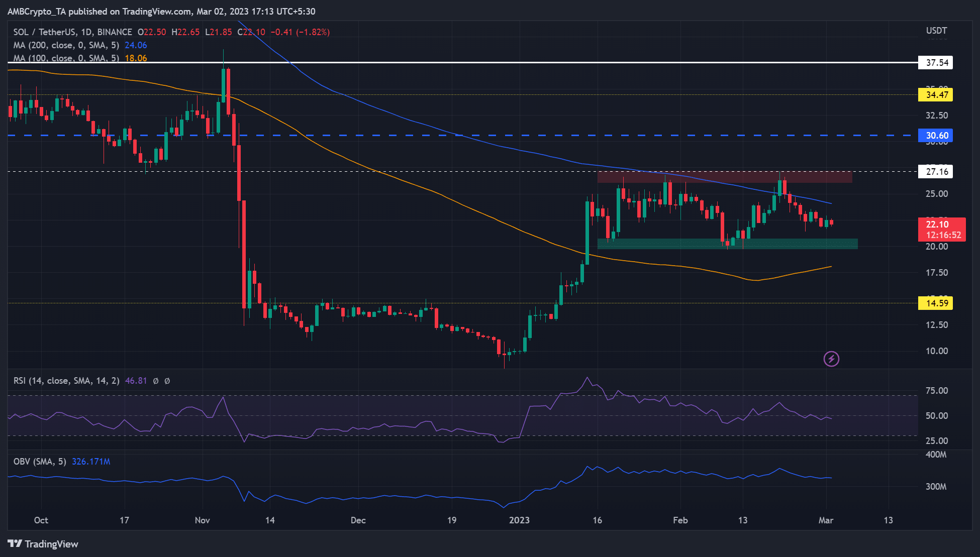Select the first Ø icon beside RSI
Image resolution: width=980 pixels, height=557 pixels.
(155, 381)
